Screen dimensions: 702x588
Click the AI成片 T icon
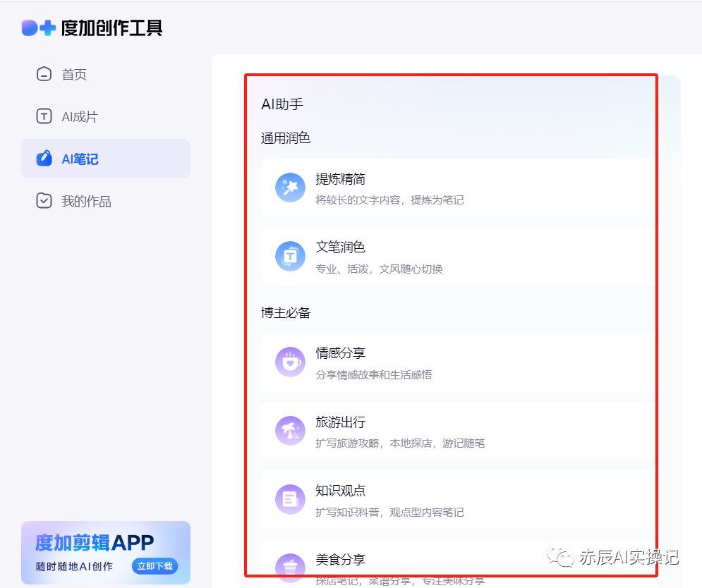click(44, 116)
